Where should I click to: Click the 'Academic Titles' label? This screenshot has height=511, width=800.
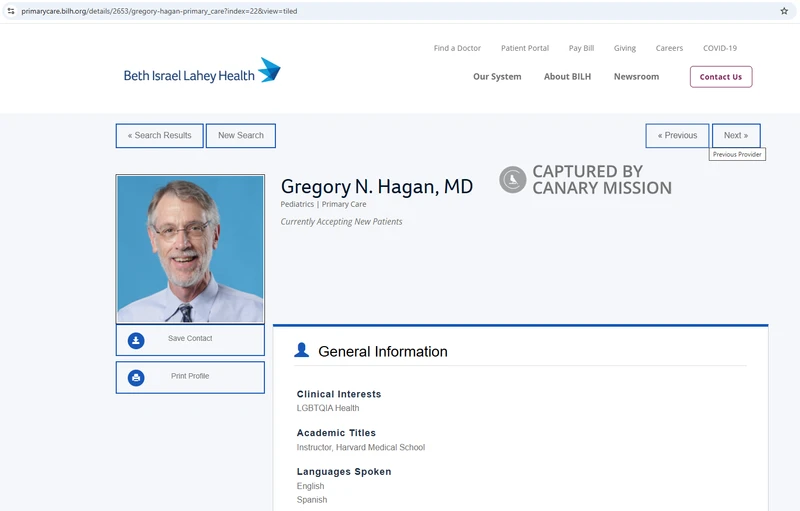tap(336, 433)
